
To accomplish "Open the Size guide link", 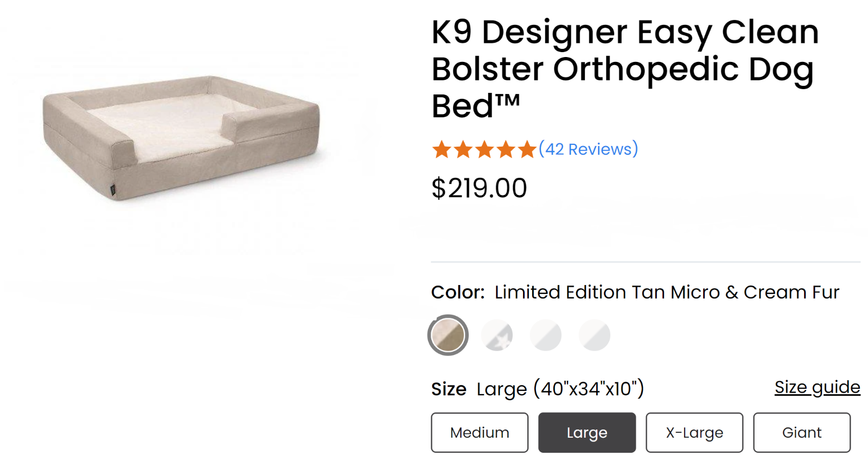I will tap(817, 387).
